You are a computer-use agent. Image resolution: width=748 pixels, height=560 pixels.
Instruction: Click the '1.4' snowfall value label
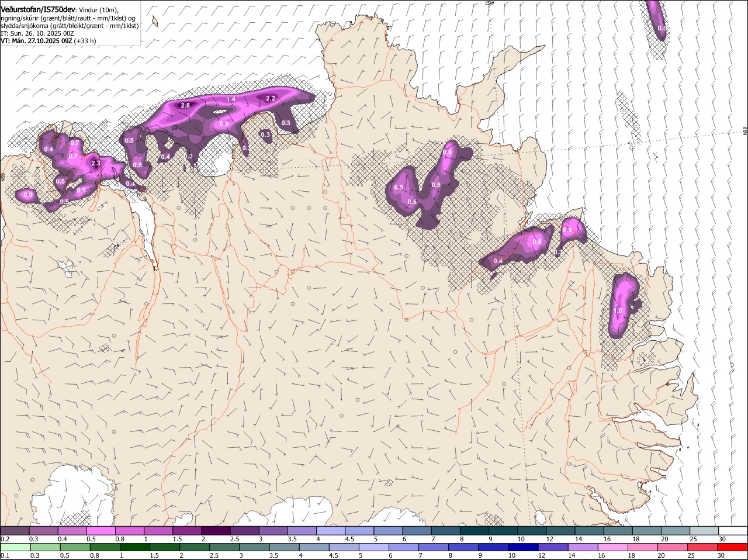pyautogui.click(x=231, y=99)
